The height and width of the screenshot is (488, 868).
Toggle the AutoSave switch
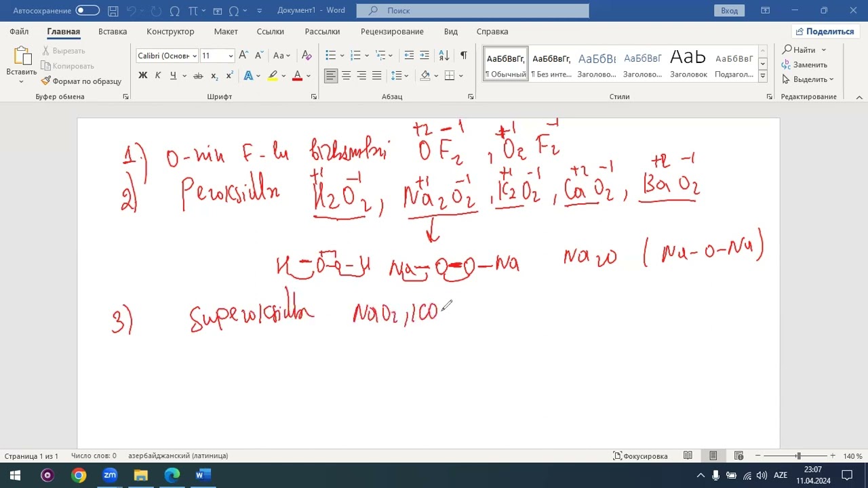tap(87, 11)
